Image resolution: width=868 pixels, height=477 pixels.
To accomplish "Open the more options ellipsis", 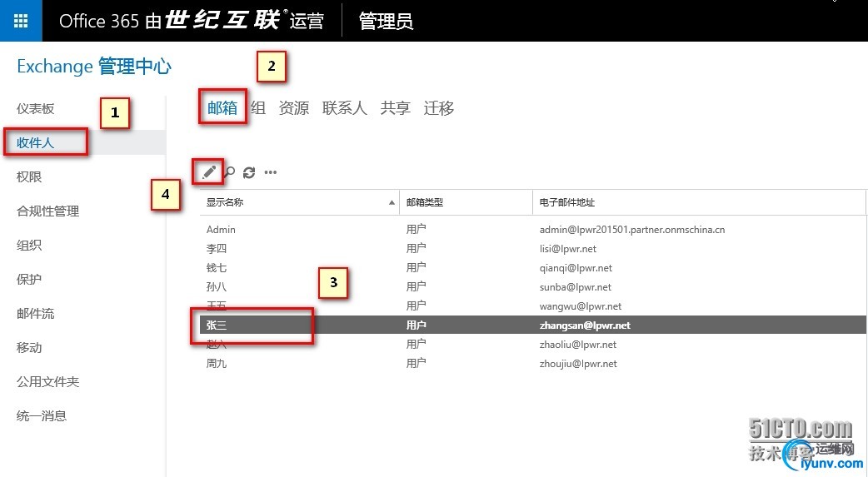I will (x=270, y=172).
